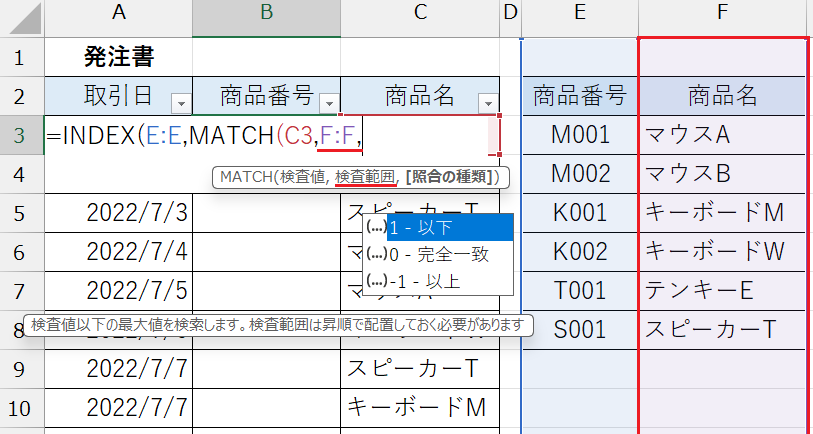This screenshot has height=434, width=813.
Task: Select row 3 header
Action: click(x=22, y=135)
